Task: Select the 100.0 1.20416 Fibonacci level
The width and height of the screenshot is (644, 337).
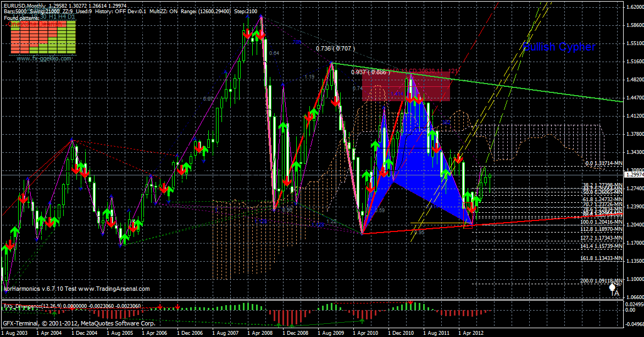Action: [601, 223]
